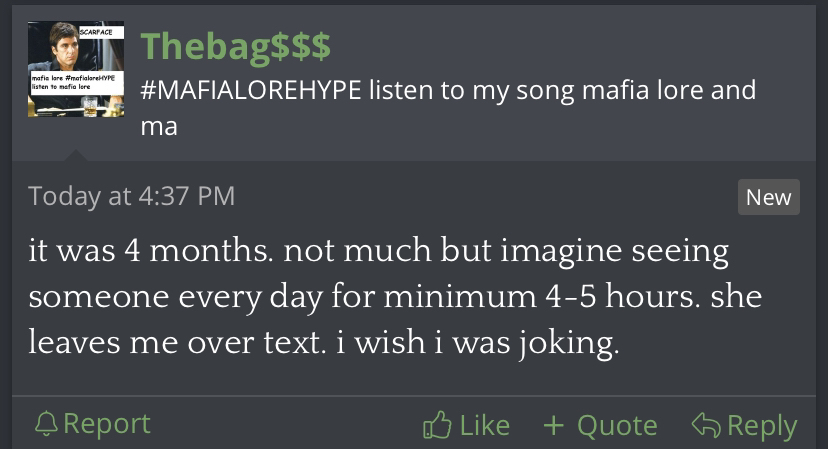
Task: Click the SCARFACE caption on the avatar
Action: click(104, 32)
